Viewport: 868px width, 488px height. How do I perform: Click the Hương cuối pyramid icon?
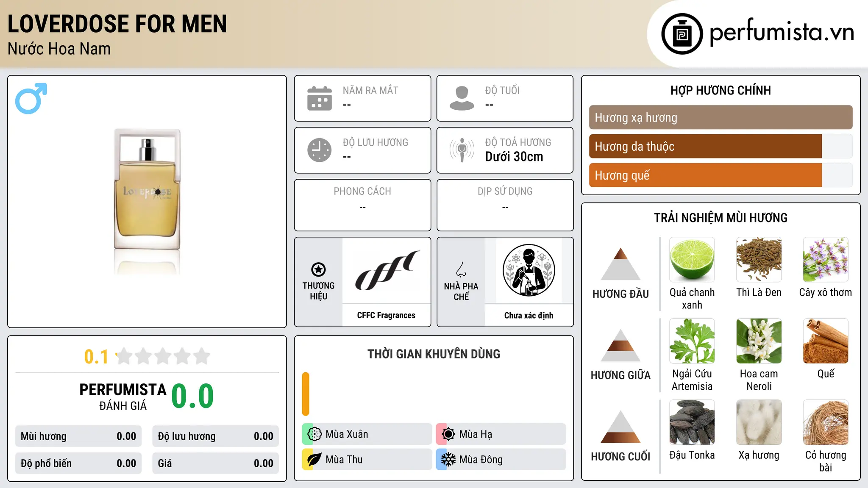click(620, 426)
